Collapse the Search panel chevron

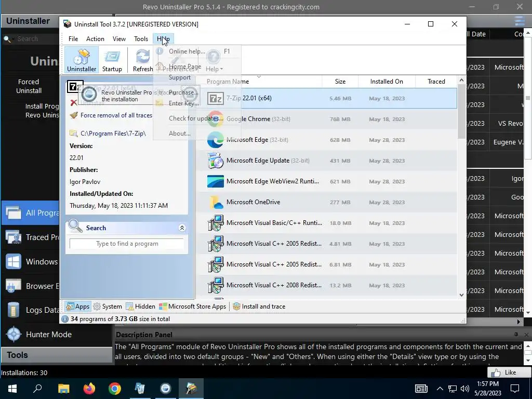tap(182, 228)
